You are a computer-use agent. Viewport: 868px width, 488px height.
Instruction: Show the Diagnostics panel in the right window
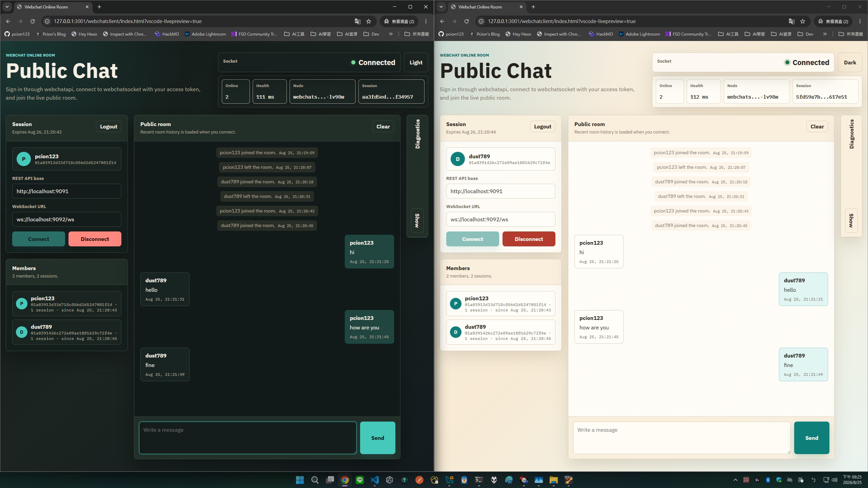(851, 221)
